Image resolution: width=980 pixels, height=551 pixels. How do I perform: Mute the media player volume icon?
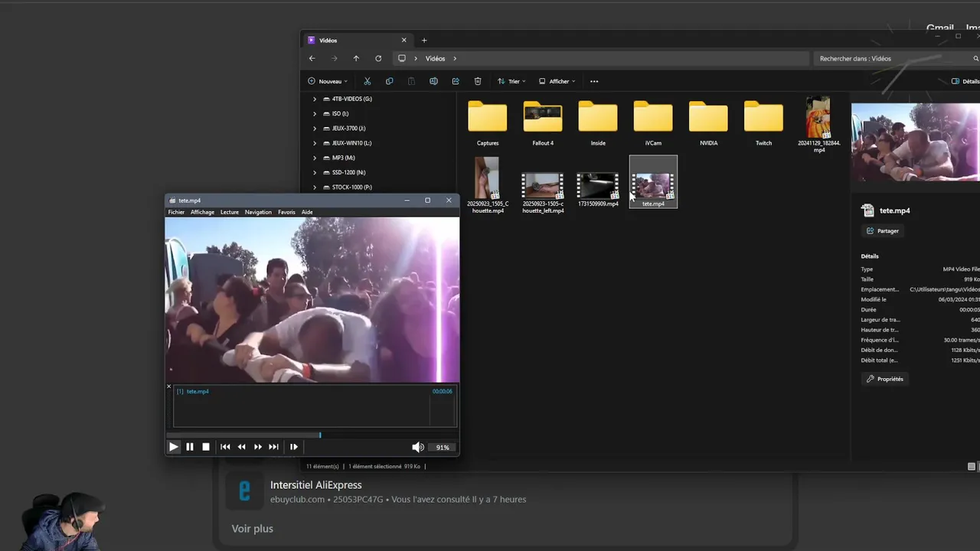[x=417, y=447]
